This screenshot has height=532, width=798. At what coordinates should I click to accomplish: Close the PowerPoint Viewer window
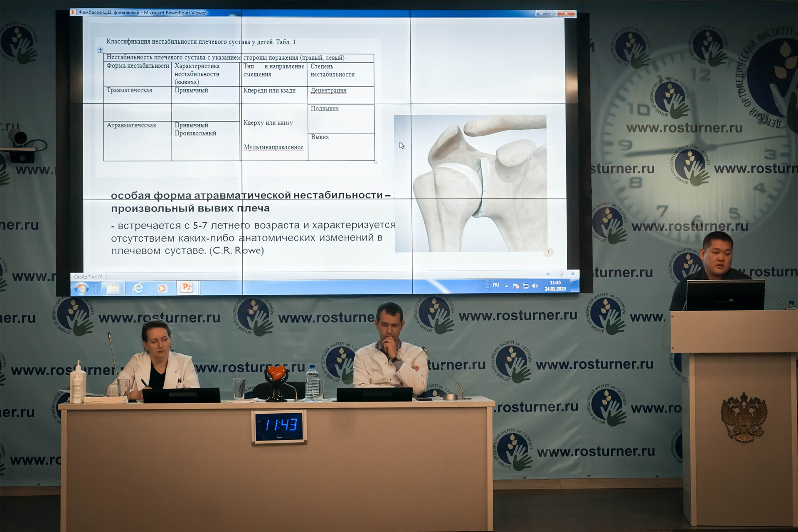tap(566, 13)
